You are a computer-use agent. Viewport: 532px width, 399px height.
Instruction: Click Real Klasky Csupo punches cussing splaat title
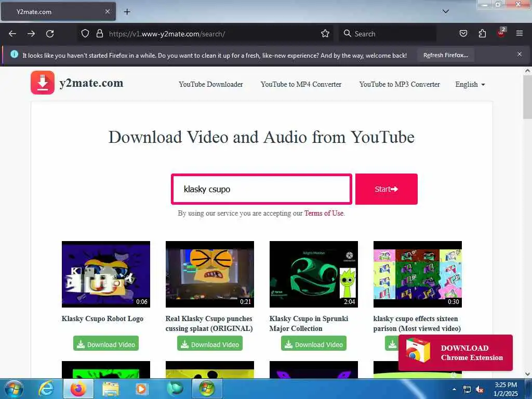209,323
